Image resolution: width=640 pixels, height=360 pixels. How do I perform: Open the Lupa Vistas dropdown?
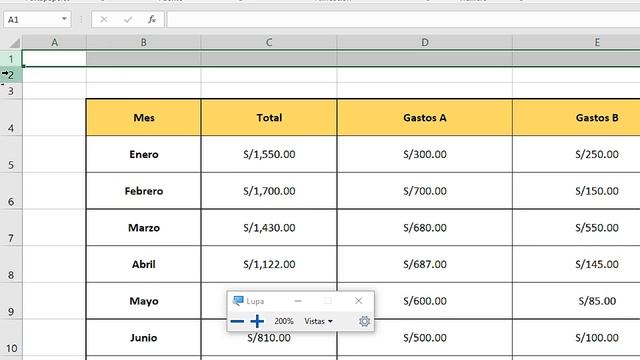(318, 321)
